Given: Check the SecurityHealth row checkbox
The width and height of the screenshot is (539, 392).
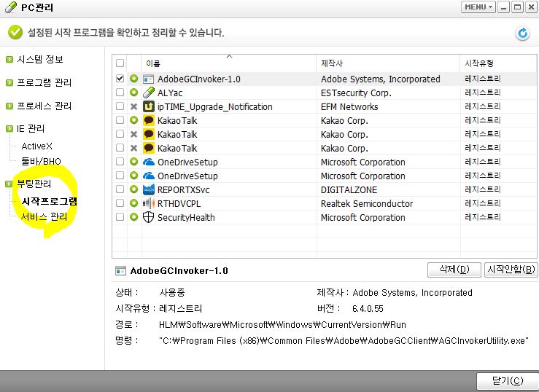Looking at the screenshot, I should 120,216.
